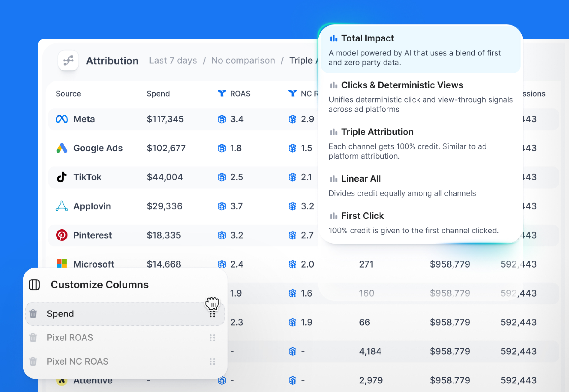Open the No comparison selector
The width and height of the screenshot is (569, 392).
click(x=243, y=60)
